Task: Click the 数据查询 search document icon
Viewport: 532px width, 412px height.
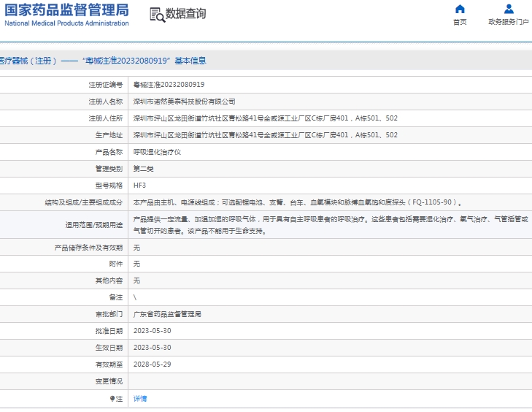Action: click(x=157, y=15)
